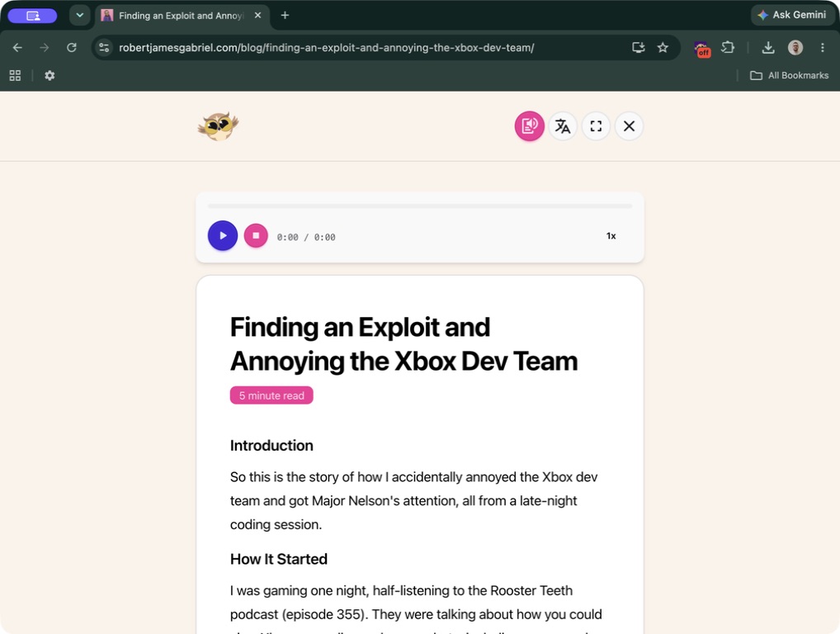Screen dimensions: 840x634
Task: Go forward in browser history
Action: click(44, 48)
